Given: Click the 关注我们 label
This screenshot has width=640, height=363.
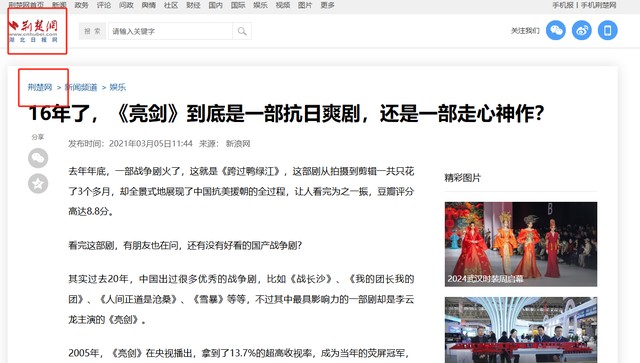Looking at the screenshot, I should pos(525,31).
